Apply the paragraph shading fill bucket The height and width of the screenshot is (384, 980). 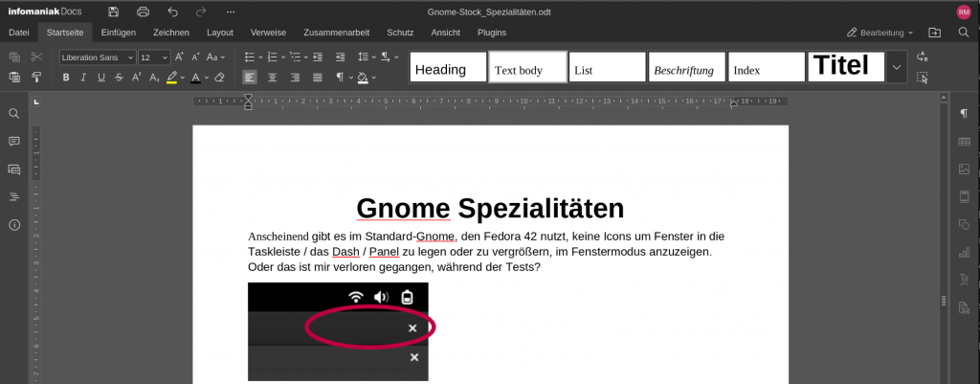coord(363,78)
